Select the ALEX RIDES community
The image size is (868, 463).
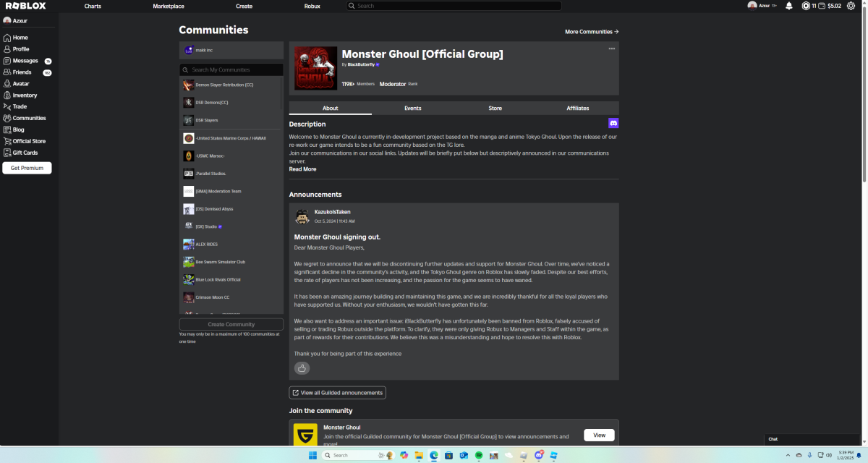click(x=231, y=245)
